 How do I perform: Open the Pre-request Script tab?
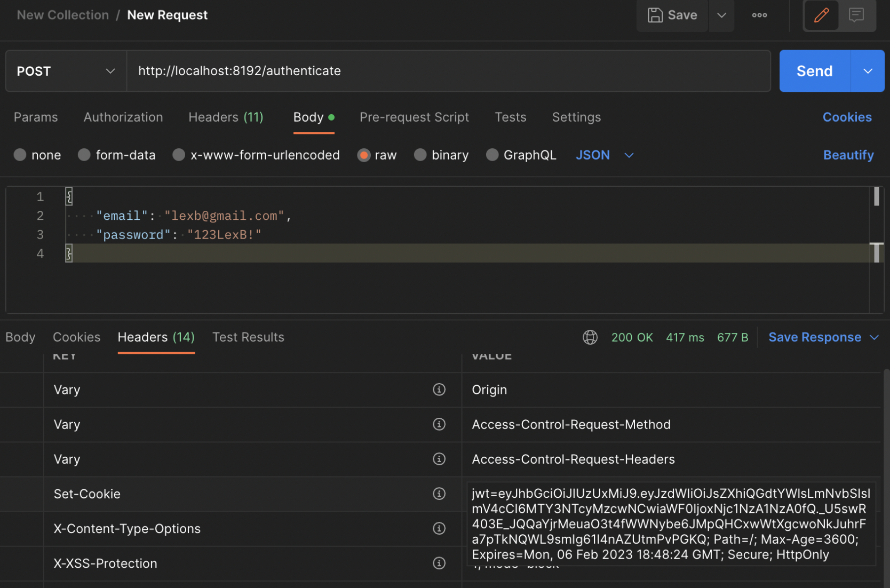pyautogui.click(x=414, y=117)
